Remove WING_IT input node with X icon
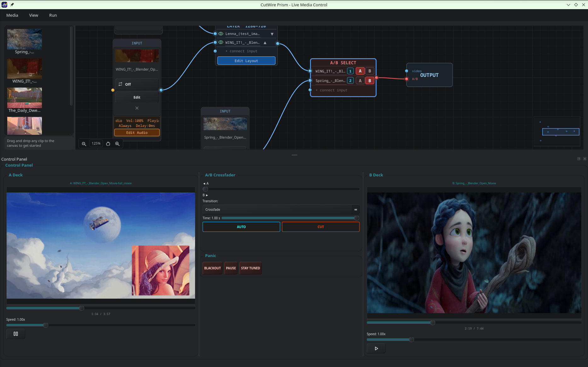The height and width of the screenshot is (367, 588). [137, 108]
